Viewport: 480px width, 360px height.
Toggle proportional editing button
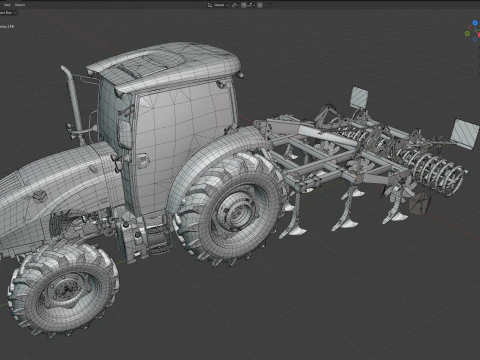click(x=260, y=5)
